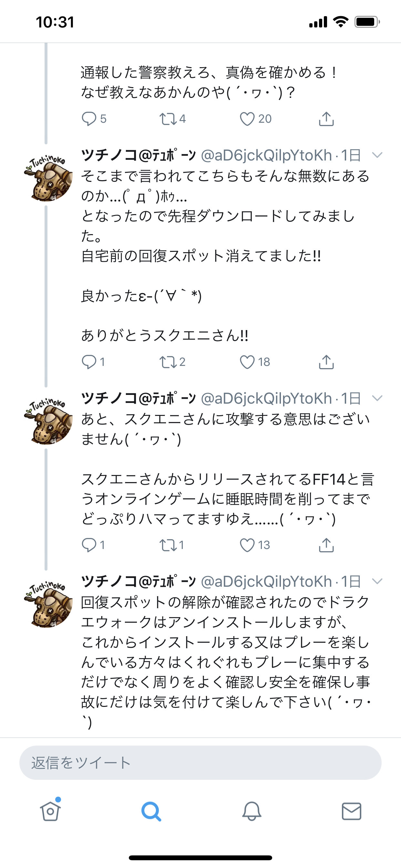Open the Notifications bell tab
Image resolution: width=401 pixels, height=868 pixels.
(x=252, y=811)
